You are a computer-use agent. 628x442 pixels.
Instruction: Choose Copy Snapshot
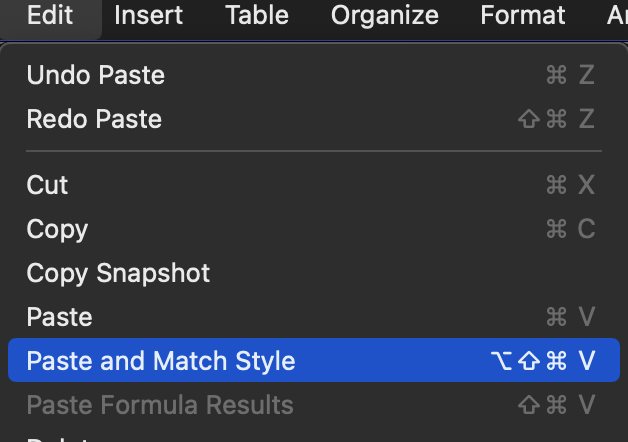coord(118,273)
